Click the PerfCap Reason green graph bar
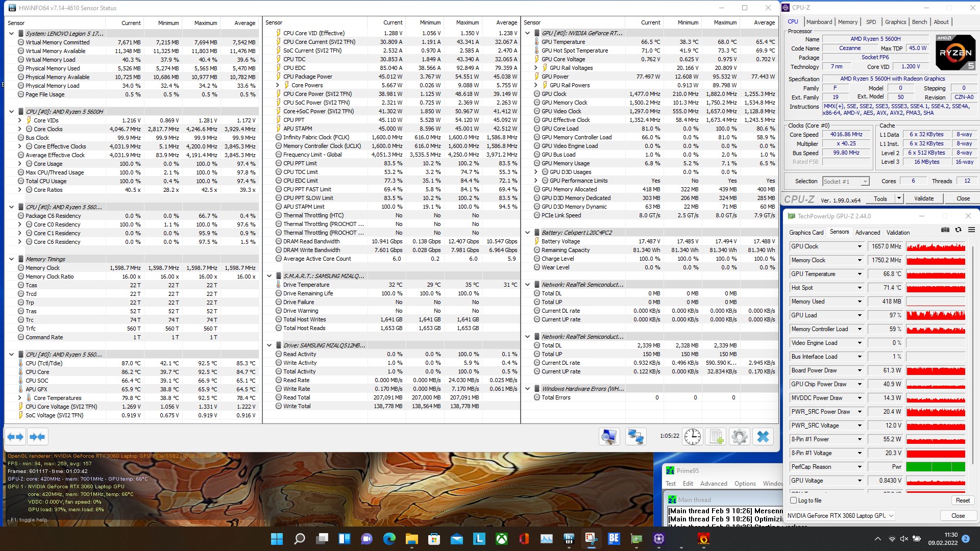Screen dimensions: 980x551 (936, 467)
